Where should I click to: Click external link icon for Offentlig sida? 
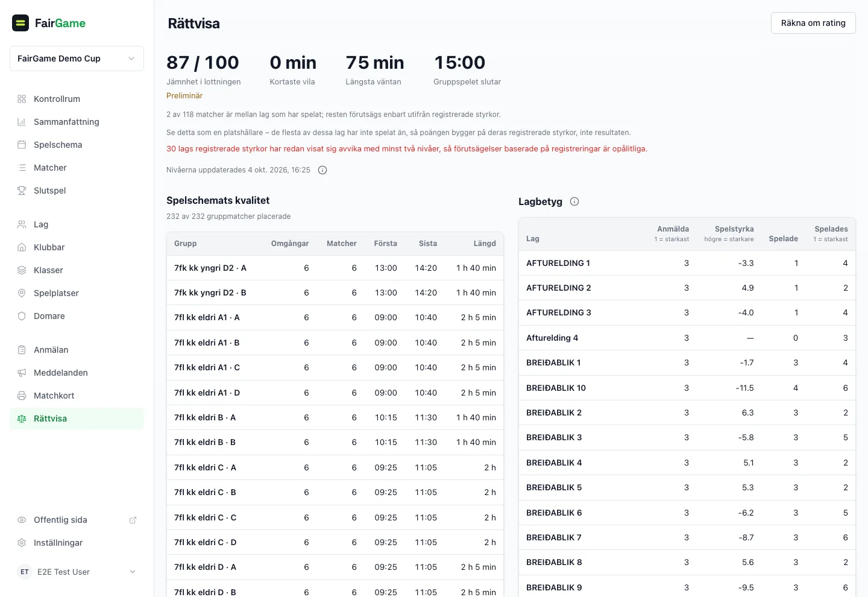pyautogui.click(x=133, y=520)
